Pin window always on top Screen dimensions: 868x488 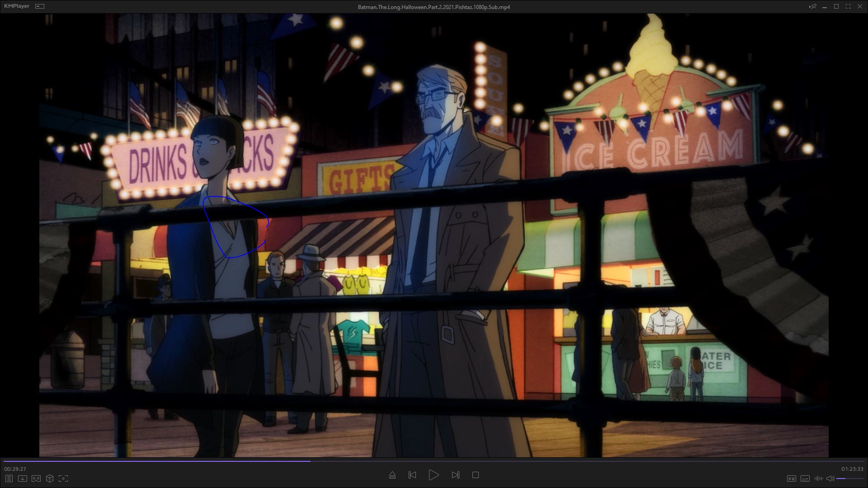(x=812, y=6)
